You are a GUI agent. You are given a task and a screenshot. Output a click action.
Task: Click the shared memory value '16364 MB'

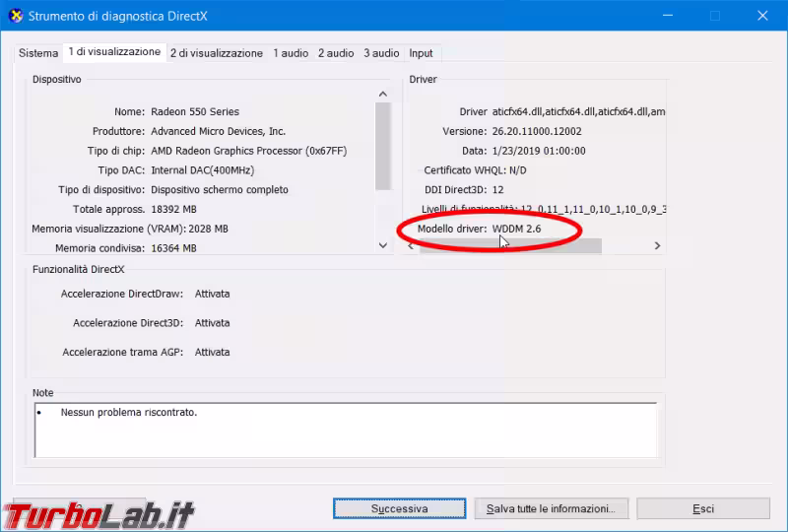coord(174,248)
